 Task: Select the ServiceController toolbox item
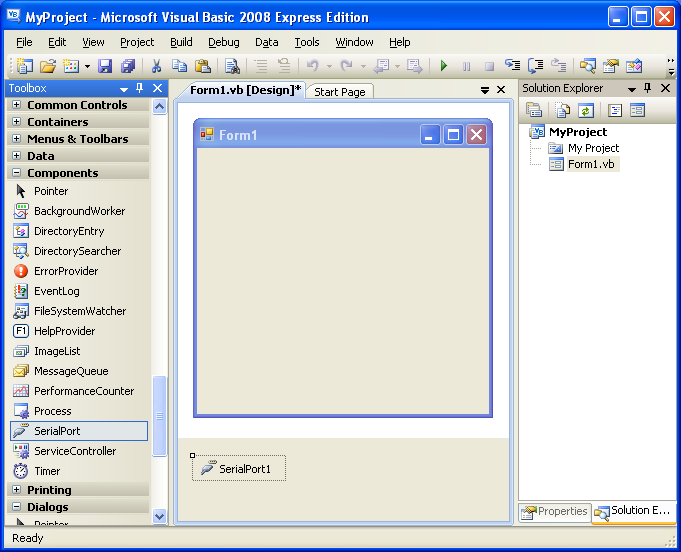tap(79, 451)
